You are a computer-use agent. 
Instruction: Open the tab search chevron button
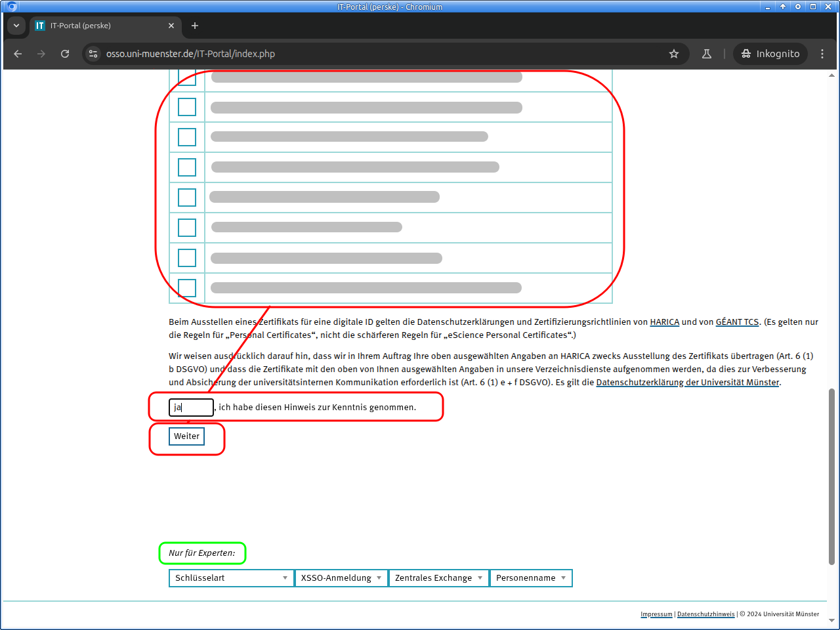pos(16,26)
